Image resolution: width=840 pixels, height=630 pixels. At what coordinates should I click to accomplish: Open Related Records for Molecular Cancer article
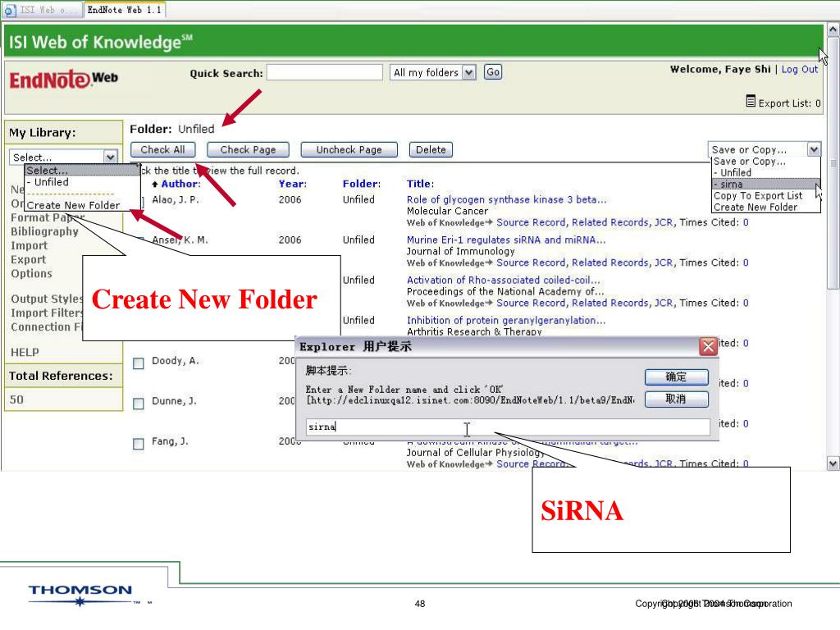pos(609,222)
